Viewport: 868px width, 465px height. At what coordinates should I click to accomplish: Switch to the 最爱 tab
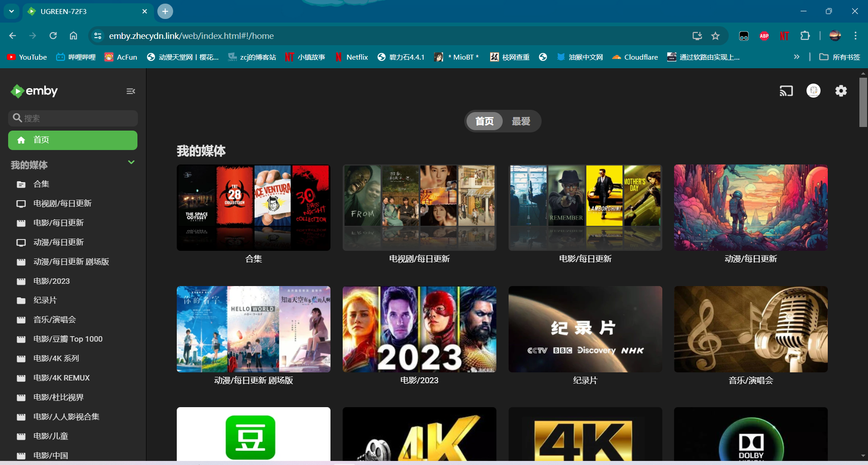[521, 121]
